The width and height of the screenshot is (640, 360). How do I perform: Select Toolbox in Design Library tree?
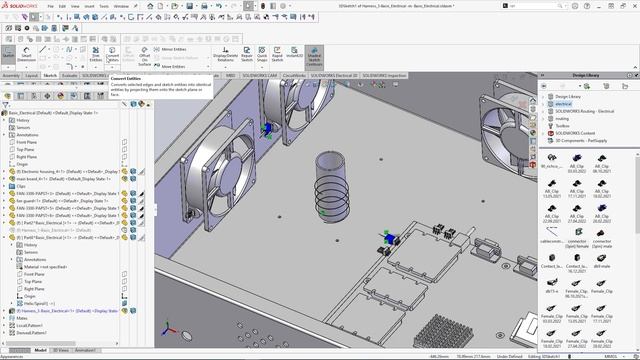click(562, 126)
